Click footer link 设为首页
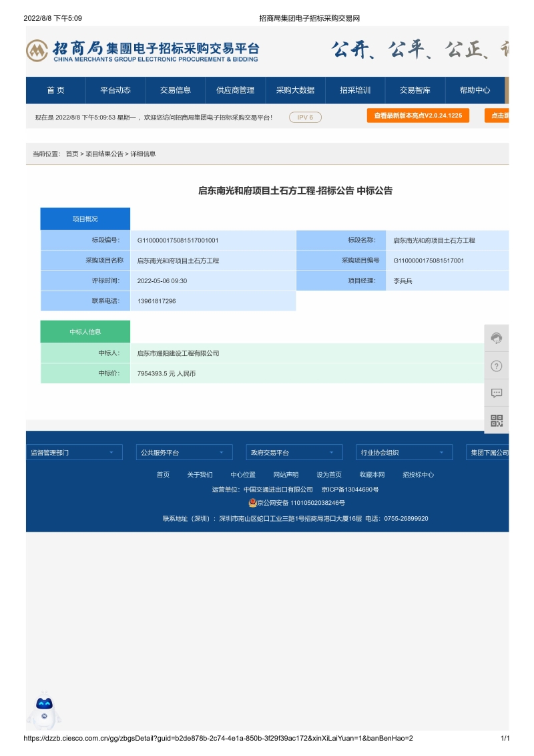 329,475
